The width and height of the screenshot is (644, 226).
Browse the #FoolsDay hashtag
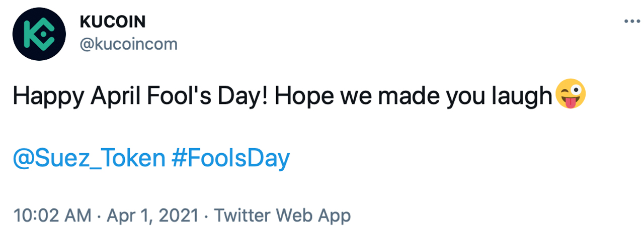coord(231,159)
